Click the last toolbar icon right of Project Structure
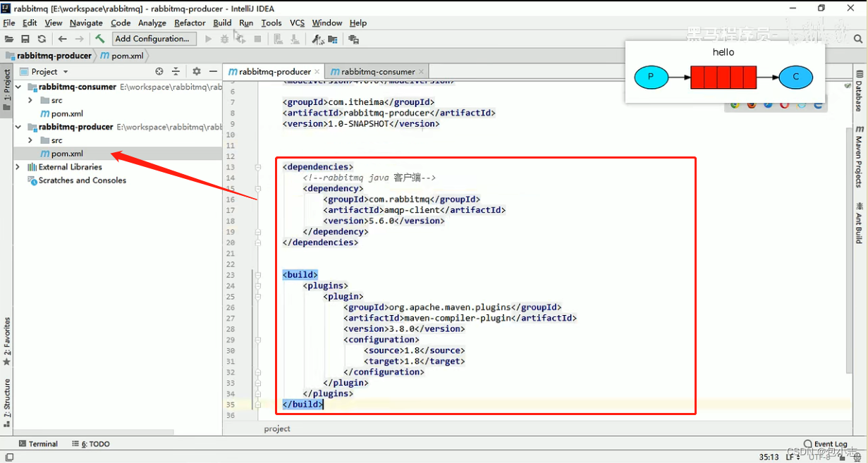 (x=353, y=39)
